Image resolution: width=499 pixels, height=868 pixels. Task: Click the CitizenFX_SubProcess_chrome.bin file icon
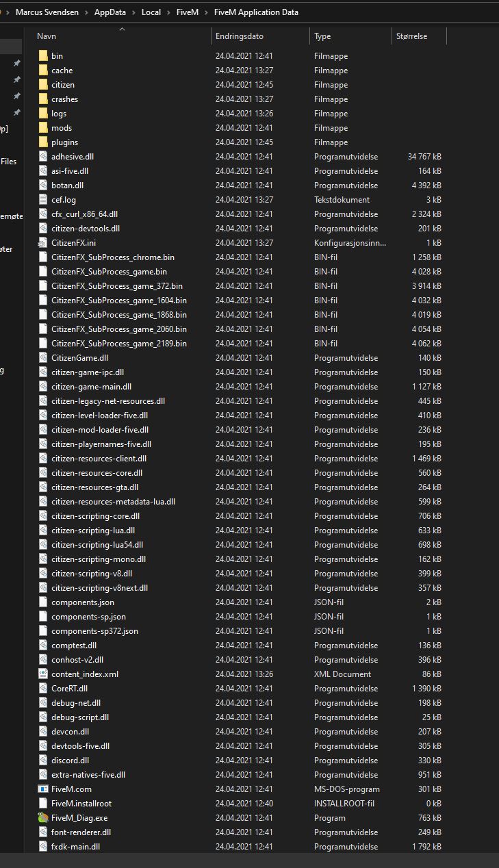[x=43, y=257]
